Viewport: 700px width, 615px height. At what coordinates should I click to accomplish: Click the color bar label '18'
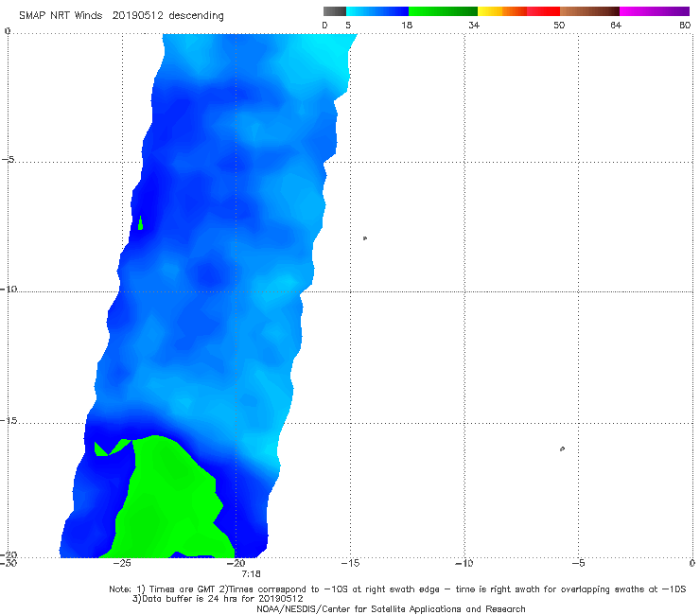click(x=407, y=25)
